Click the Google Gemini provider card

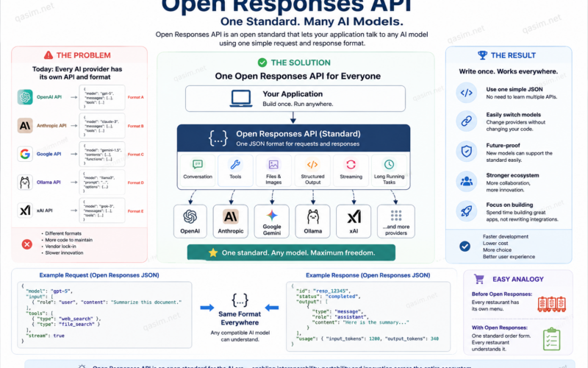[x=272, y=222]
